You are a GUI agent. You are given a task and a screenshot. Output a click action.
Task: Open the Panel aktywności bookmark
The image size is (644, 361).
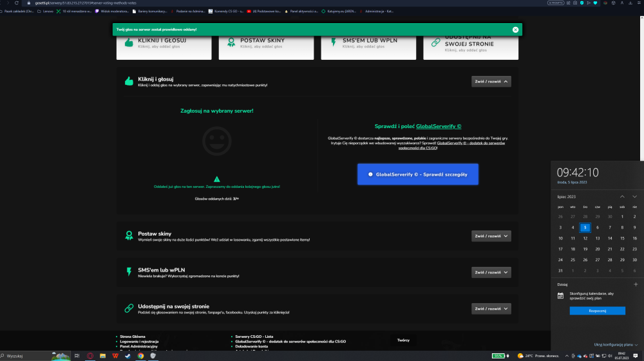click(301, 12)
